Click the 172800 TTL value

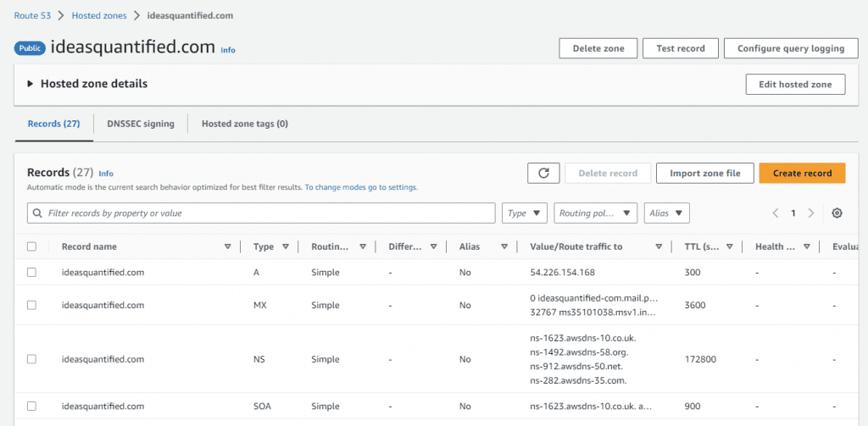pos(700,359)
